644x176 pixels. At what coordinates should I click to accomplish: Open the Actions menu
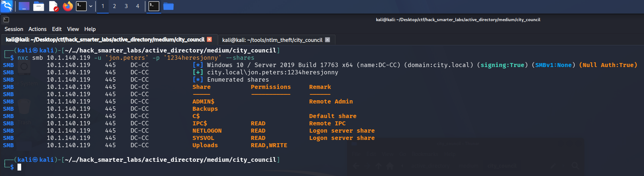tap(38, 29)
